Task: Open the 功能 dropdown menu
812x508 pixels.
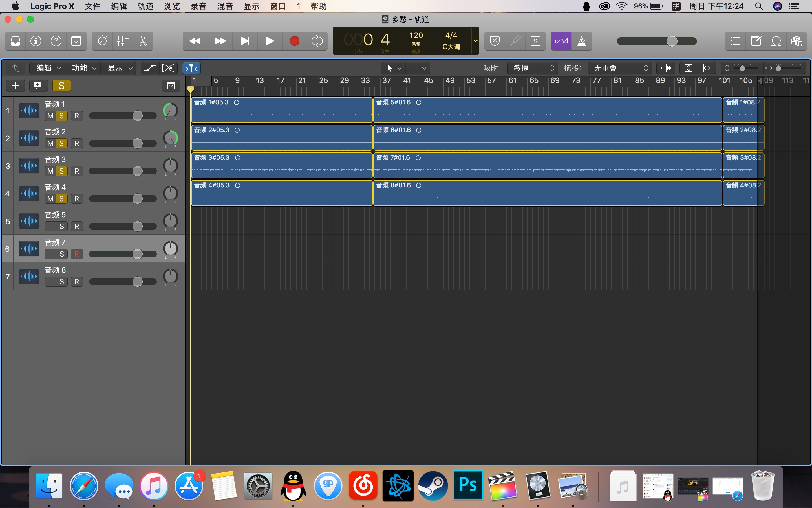Action: point(83,68)
